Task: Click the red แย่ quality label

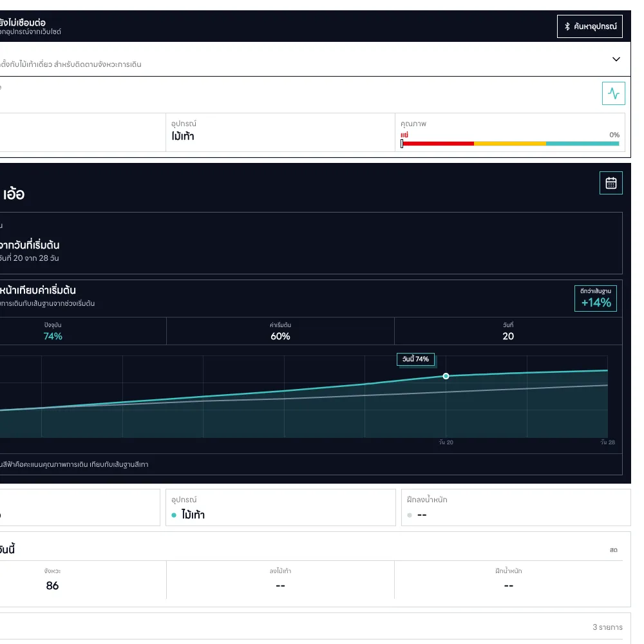Action: pyautogui.click(x=404, y=135)
